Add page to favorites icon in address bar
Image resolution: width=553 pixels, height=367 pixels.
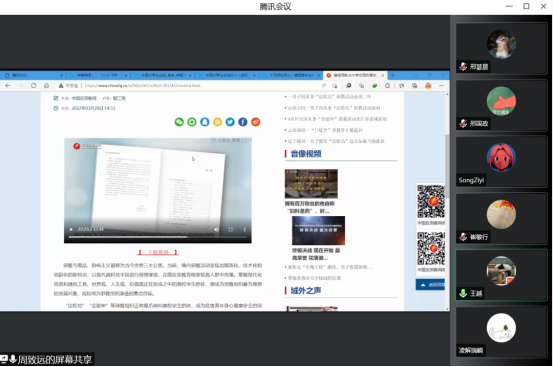[x=334, y=86]
